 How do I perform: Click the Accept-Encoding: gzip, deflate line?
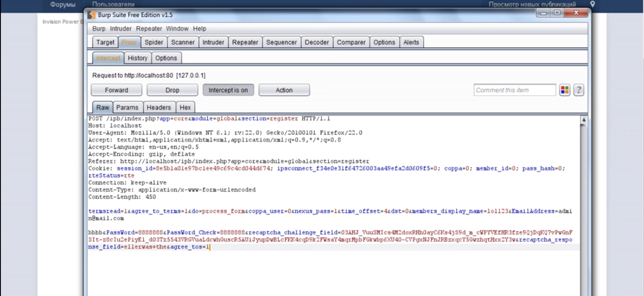(142, 154)
